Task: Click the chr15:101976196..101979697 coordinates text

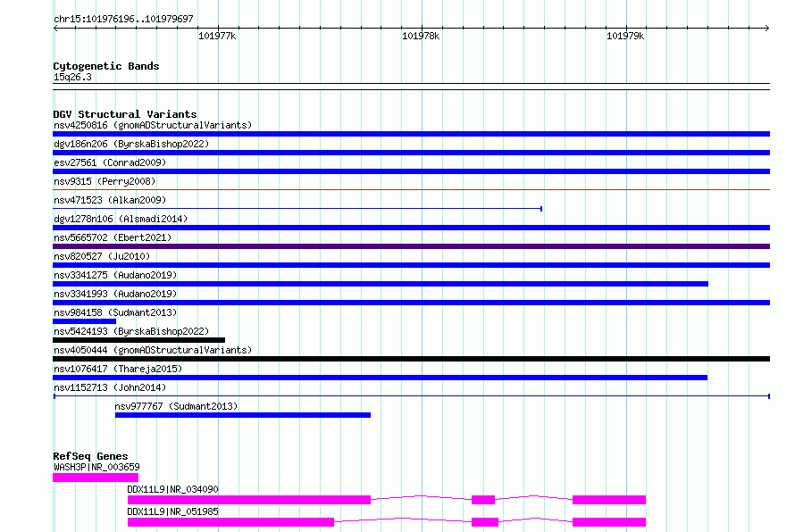Action: (x=123, y=19)
